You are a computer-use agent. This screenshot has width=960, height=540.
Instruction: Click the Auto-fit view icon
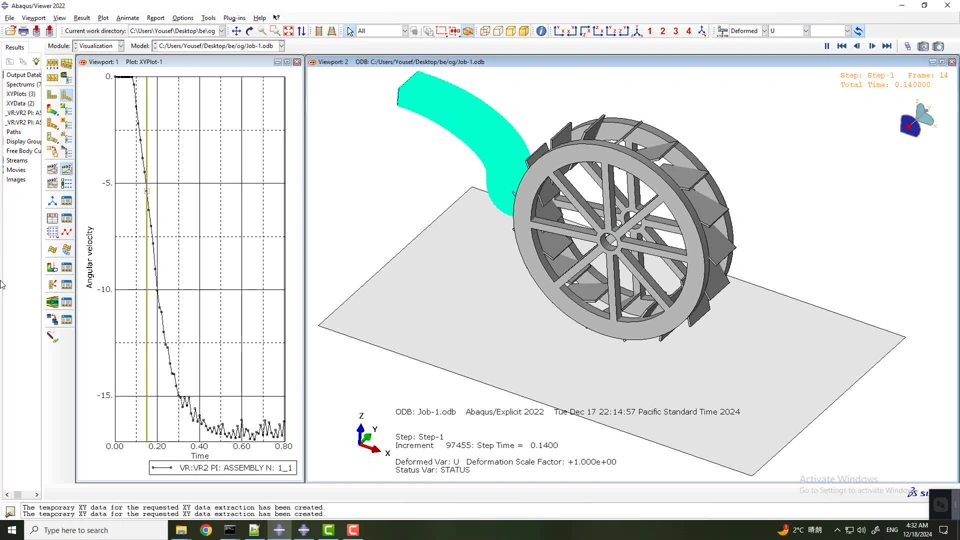point(288,31)
